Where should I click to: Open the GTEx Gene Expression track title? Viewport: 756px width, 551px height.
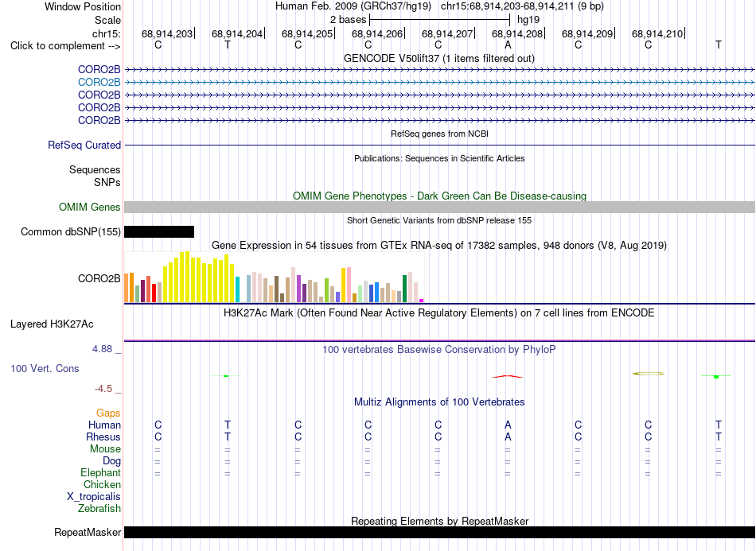[x=439, y=245]
